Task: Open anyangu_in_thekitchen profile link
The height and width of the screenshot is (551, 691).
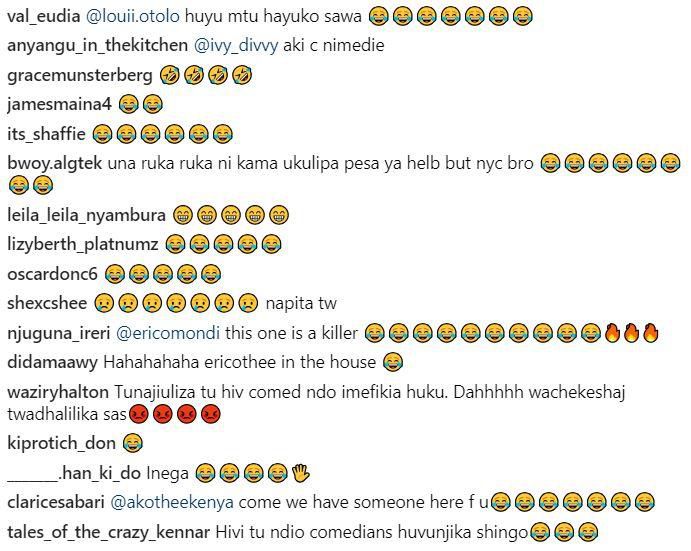Action: coord(97,46)
